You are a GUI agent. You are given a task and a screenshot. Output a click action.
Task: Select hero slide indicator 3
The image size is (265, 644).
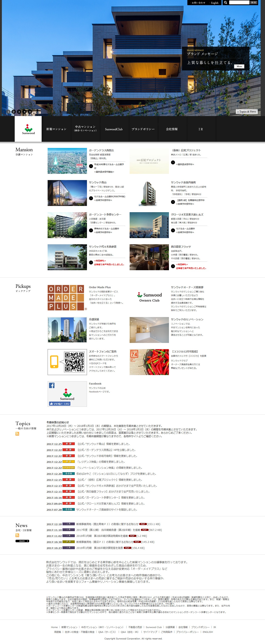(19, 112)
